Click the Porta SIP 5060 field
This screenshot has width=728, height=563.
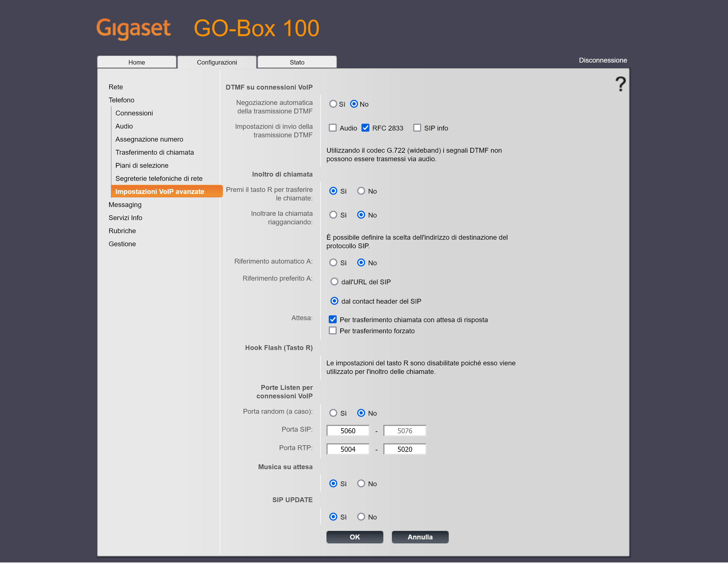pos(348,431)
